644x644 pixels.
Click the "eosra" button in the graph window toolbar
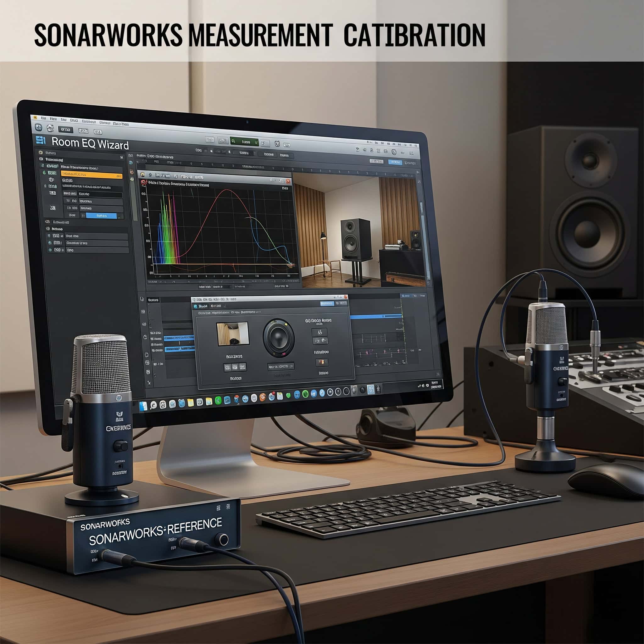(x=186, y=177)
